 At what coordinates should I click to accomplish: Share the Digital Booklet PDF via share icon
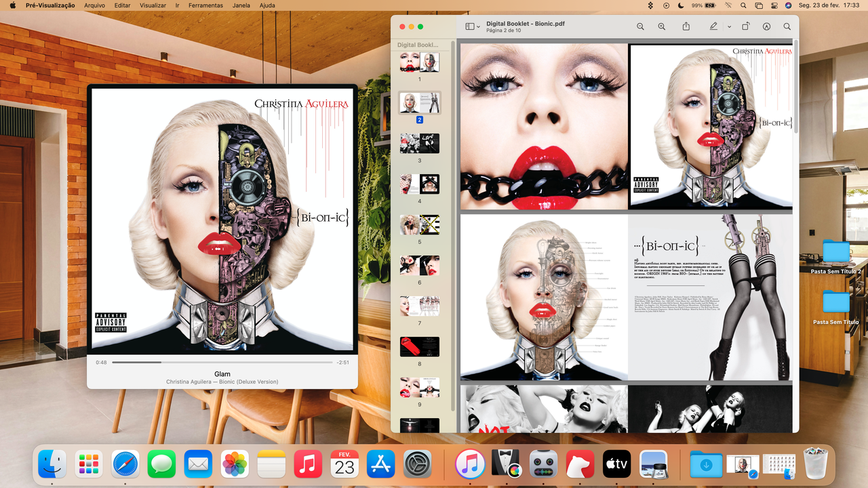(x=686, y=26)
